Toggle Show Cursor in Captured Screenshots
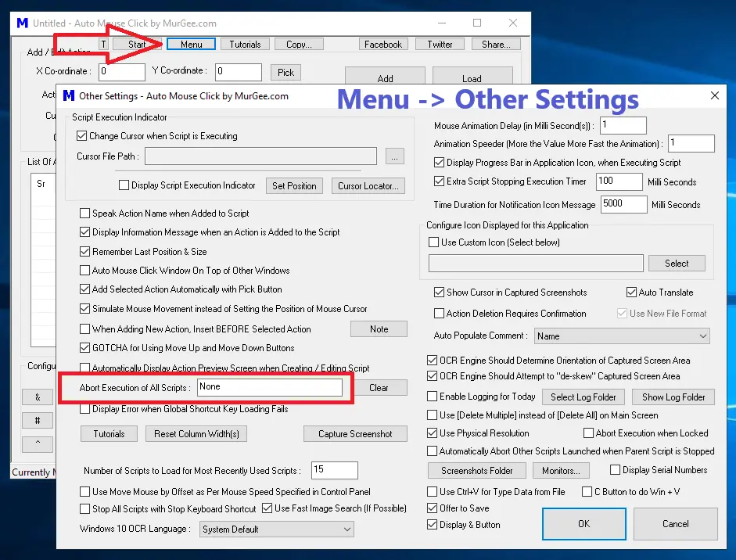Screen dimensions: 736x560 click(x=440, y=293)
